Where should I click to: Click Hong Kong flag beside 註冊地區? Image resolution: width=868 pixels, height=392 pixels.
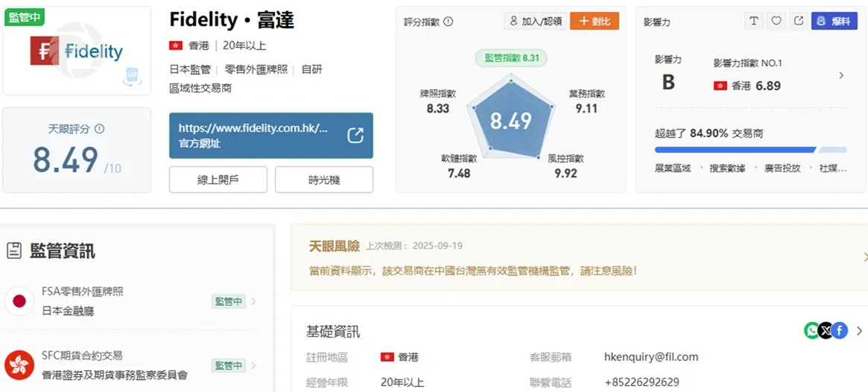pyautogui.click(x=387, y=357)
